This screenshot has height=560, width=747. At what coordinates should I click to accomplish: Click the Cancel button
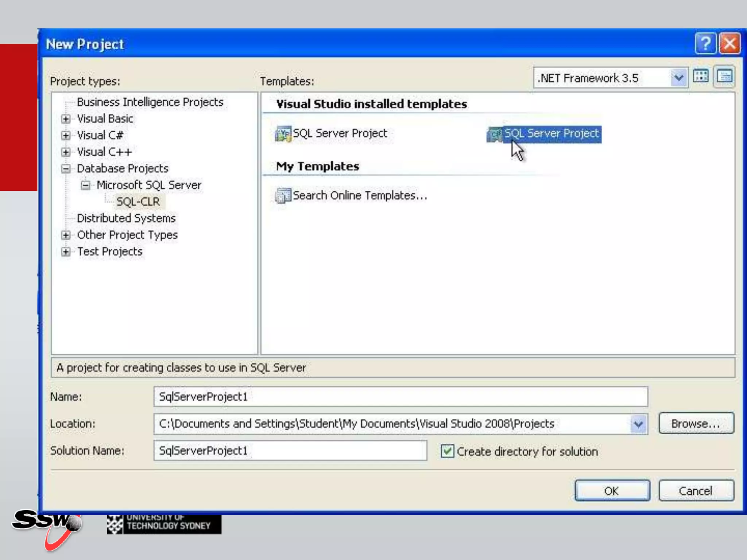point(696,491)
